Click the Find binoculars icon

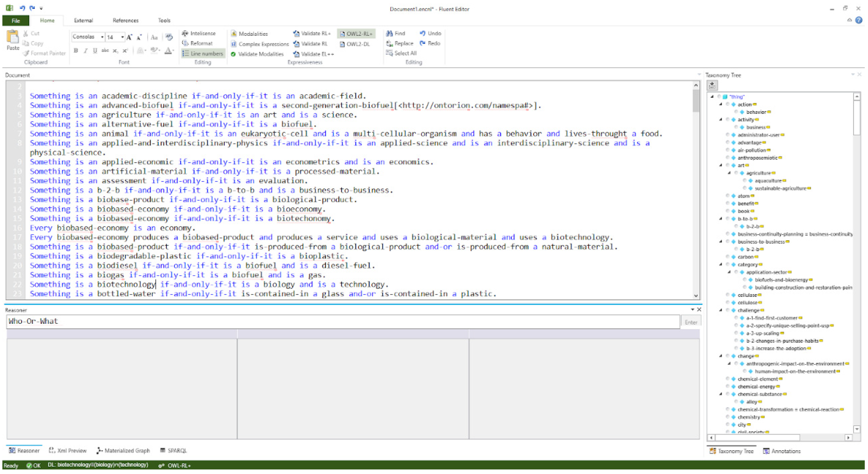click(x=389, y=33)
